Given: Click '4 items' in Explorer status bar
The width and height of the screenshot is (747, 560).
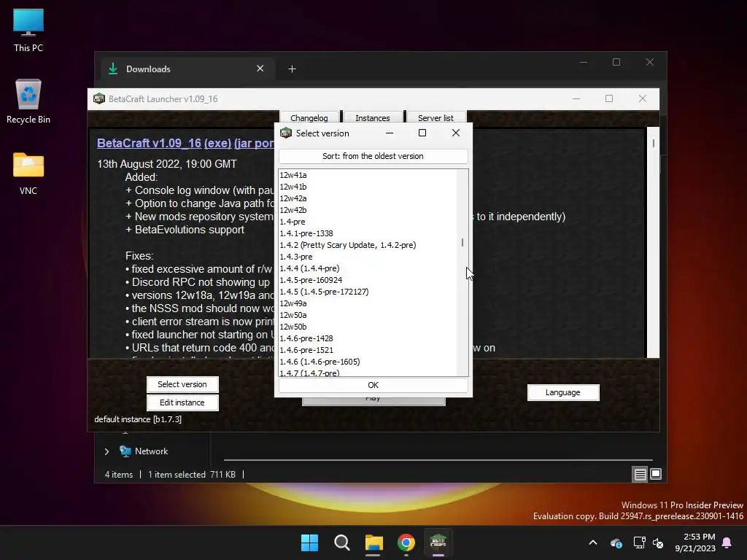Looking at the screenshot, I should [x=119, y=474].
